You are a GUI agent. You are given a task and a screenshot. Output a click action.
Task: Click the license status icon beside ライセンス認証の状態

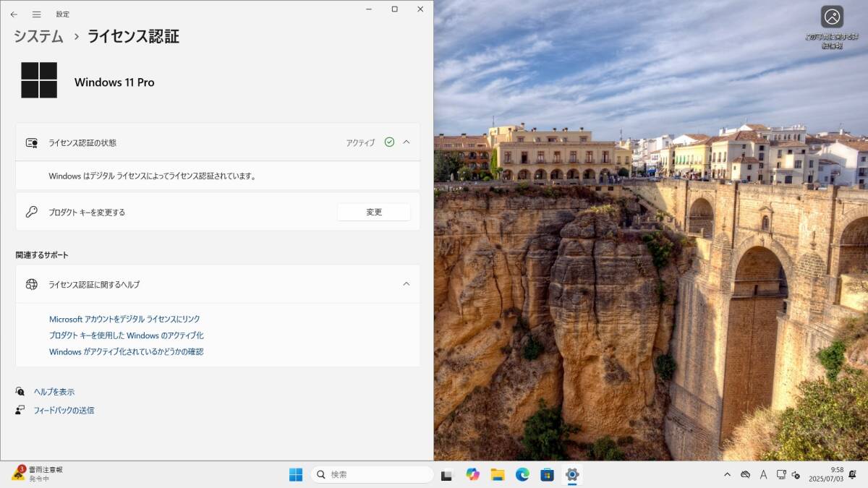(x=31, y=142)
